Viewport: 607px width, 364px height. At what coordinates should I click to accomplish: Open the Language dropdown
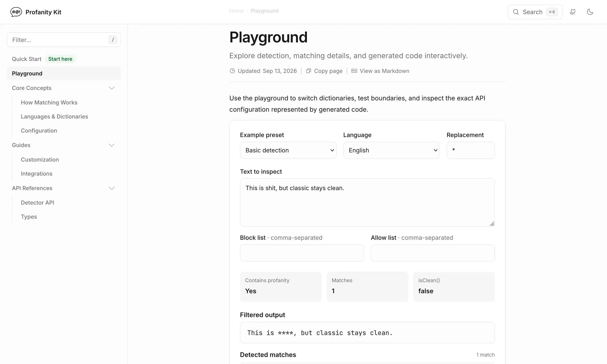click(392, 150)
